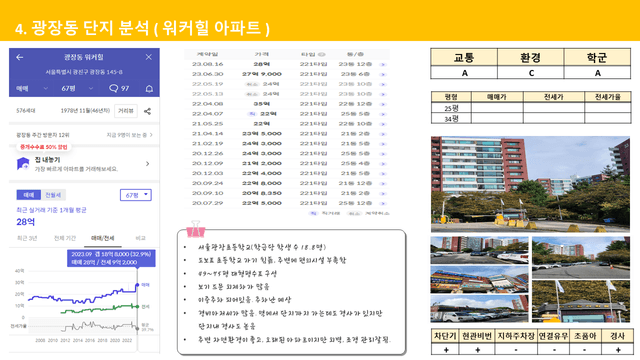Open the large apartment building photo
Image resolution: width=640 pixels, height=360 pixels.
530,184
